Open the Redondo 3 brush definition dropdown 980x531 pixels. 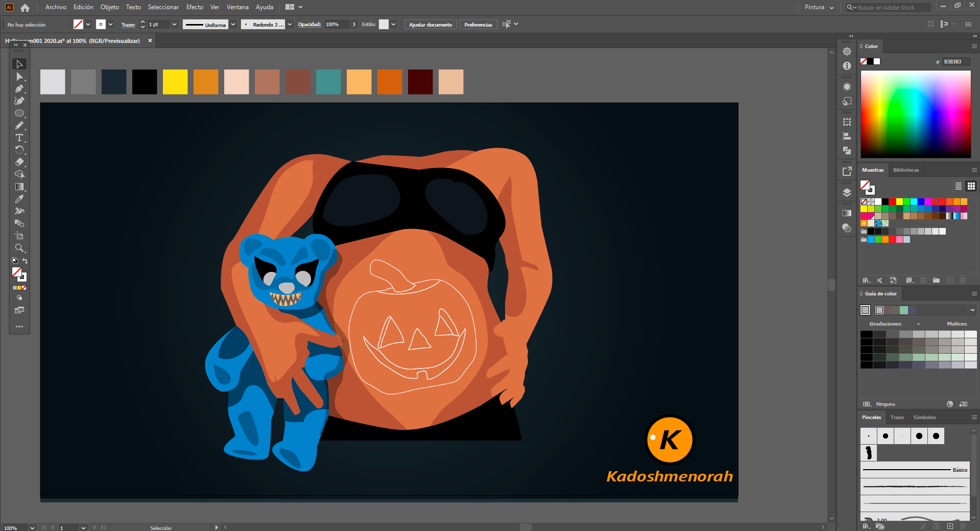(x=290, y=24)
